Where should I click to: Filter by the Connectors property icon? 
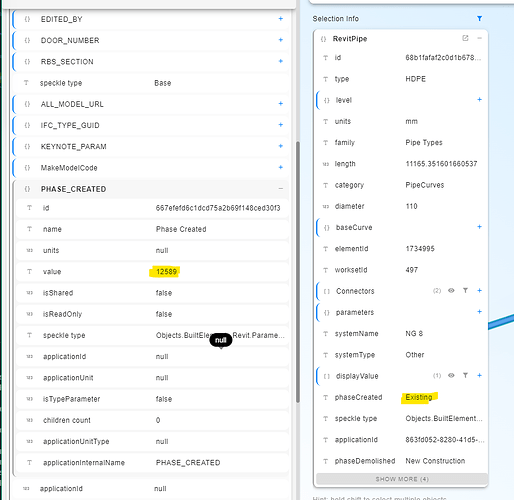465,291
